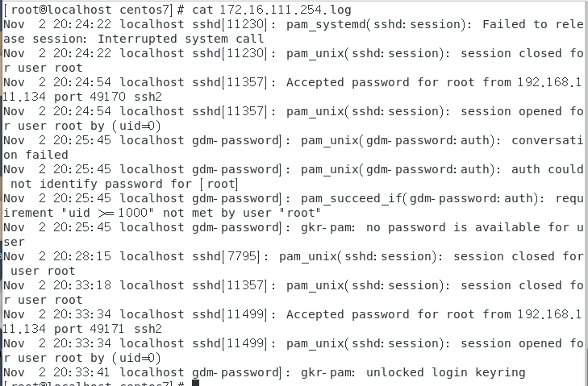
Task: Click the 'Interrupted system call' log text
Action: [181, 39]
